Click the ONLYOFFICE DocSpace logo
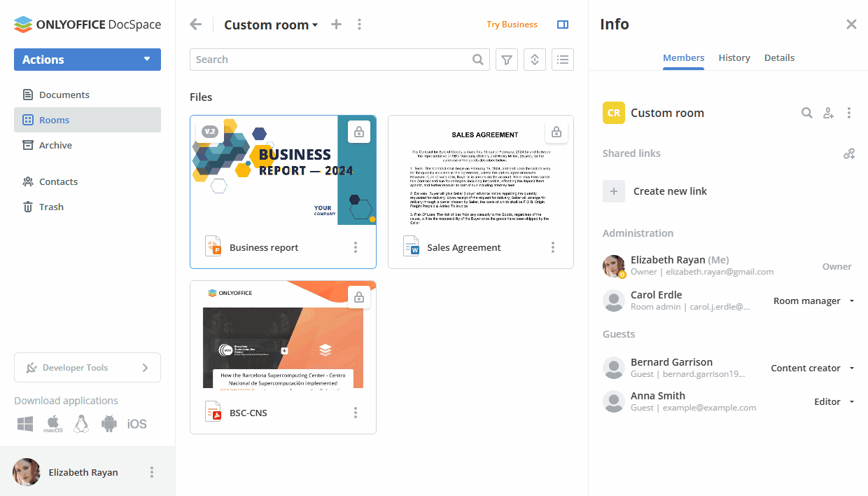The width and height of the screenshot is (868, 496). (87, 25)
